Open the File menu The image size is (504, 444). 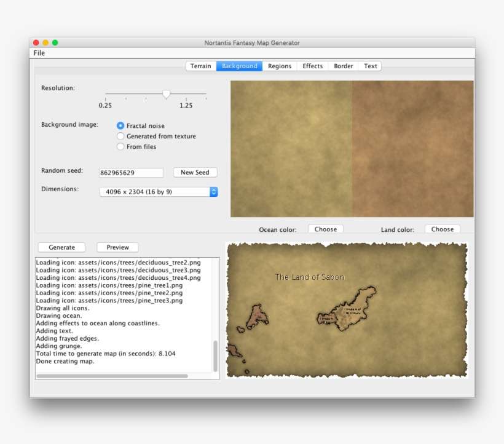click(x=39, y=53)
